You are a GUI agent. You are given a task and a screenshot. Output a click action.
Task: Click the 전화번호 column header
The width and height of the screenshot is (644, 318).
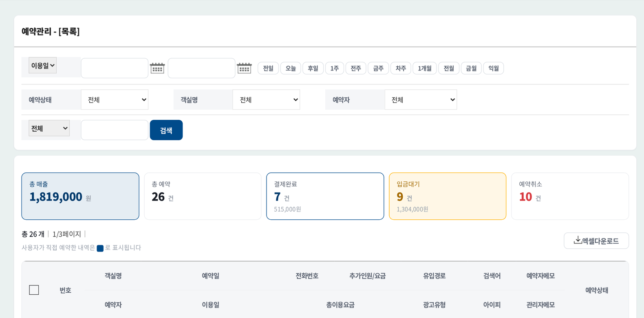click(x=307, y=276)
